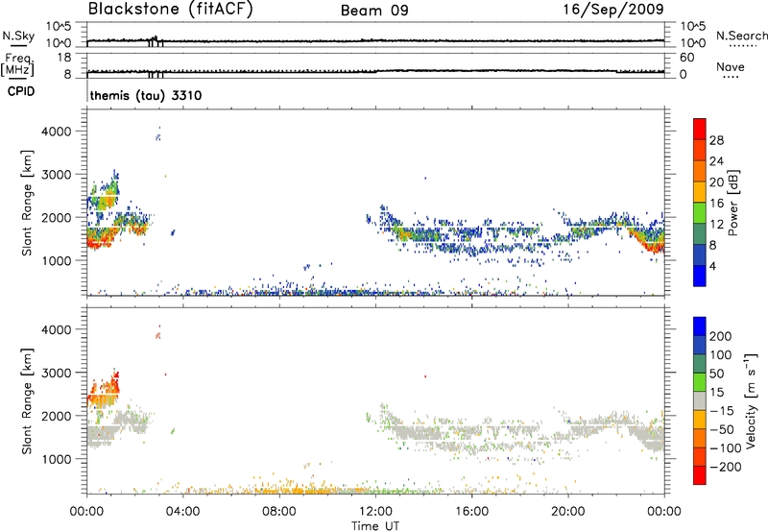Click the 'Velocity [m s-1]' colorbar title

coord(751,400)
